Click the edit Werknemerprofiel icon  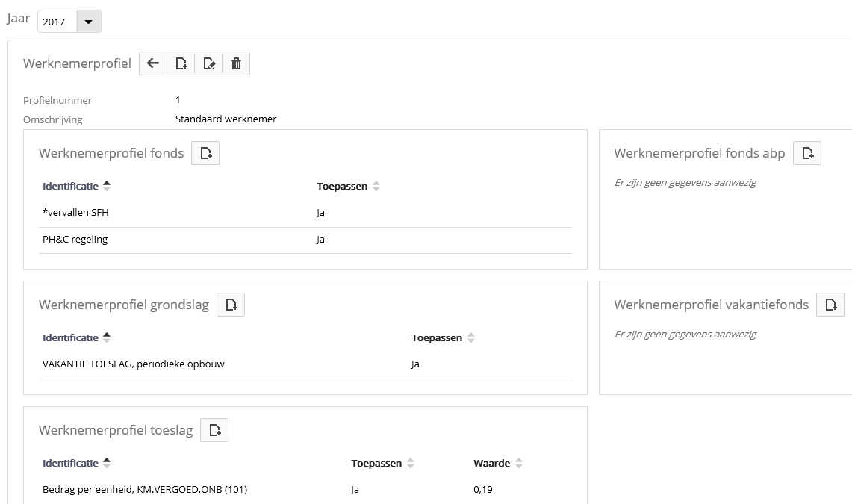[209, 63]
